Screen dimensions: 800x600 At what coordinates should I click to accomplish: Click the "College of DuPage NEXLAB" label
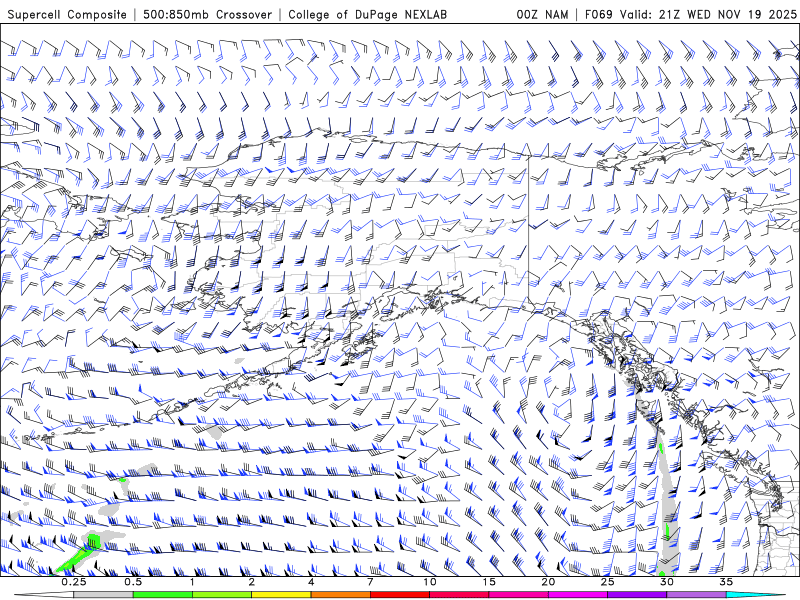coord(367,14)
